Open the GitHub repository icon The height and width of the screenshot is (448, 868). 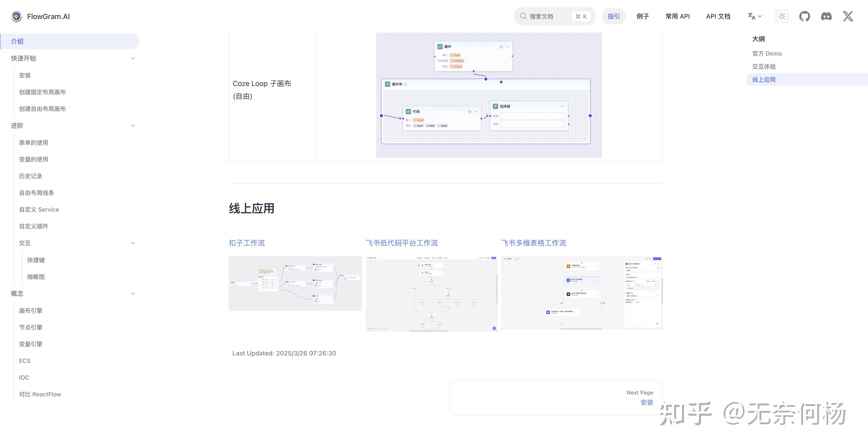pyautogui.click(x=805, y=16)
